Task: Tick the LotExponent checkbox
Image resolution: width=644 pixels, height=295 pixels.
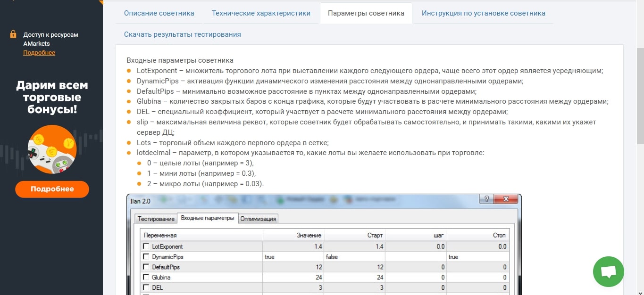Action: pyautogui.click(x=146, y=246)
